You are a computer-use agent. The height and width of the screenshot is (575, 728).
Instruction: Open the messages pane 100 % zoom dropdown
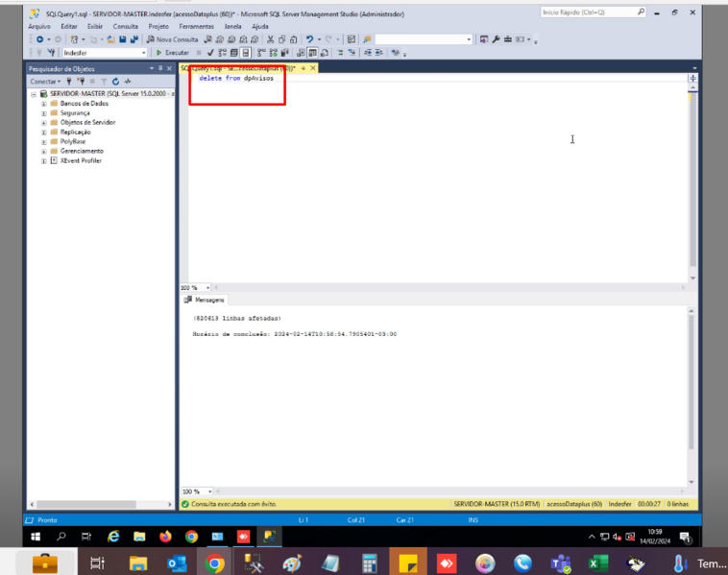pos(210,491)
